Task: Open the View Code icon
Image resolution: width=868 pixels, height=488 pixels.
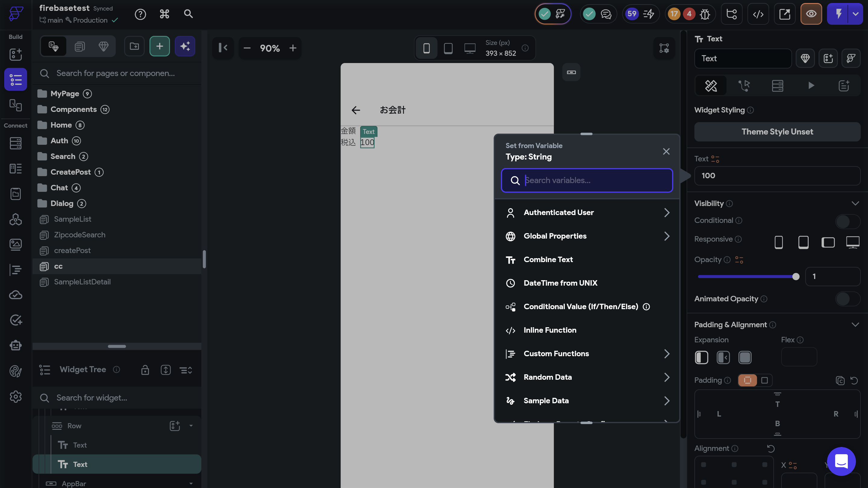Action: coord(758,14)
